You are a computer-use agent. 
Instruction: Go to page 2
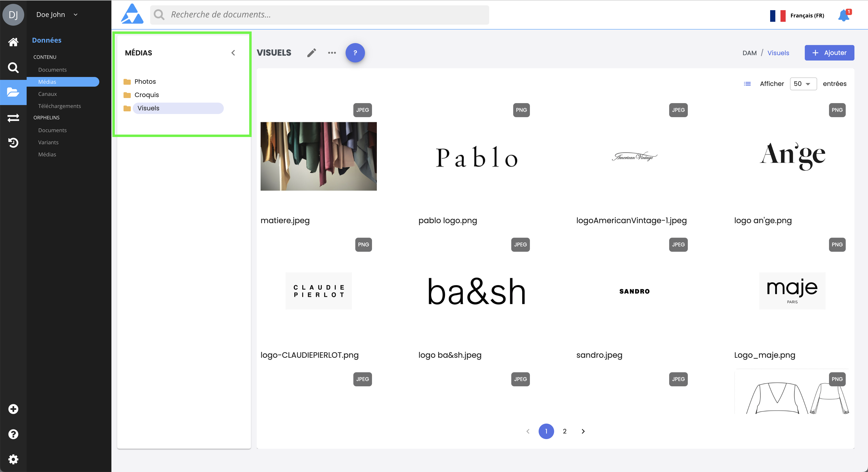[565, 431]
